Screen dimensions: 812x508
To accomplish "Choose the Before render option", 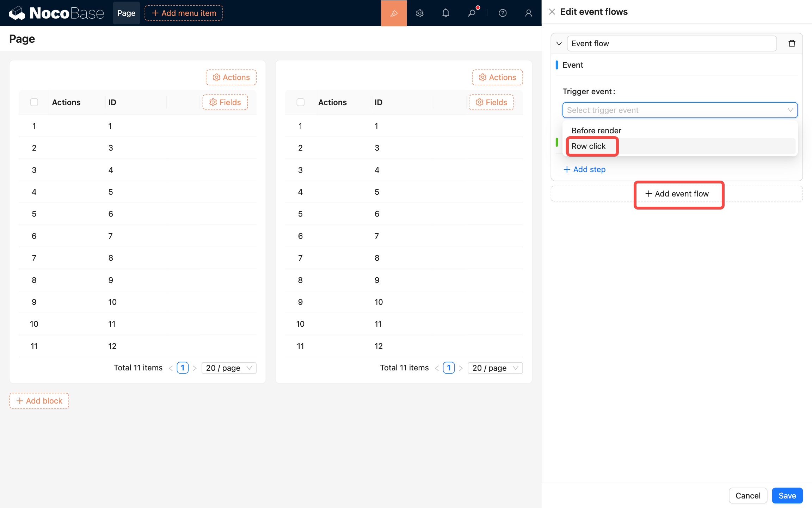I will click(x=596, y=131).
